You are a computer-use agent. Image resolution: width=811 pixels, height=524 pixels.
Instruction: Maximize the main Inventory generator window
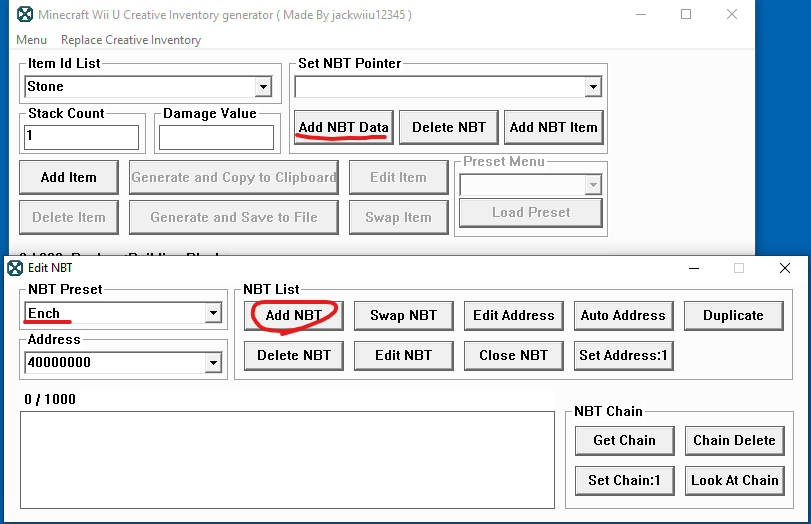pyautogui.click(x=686, y=14)
